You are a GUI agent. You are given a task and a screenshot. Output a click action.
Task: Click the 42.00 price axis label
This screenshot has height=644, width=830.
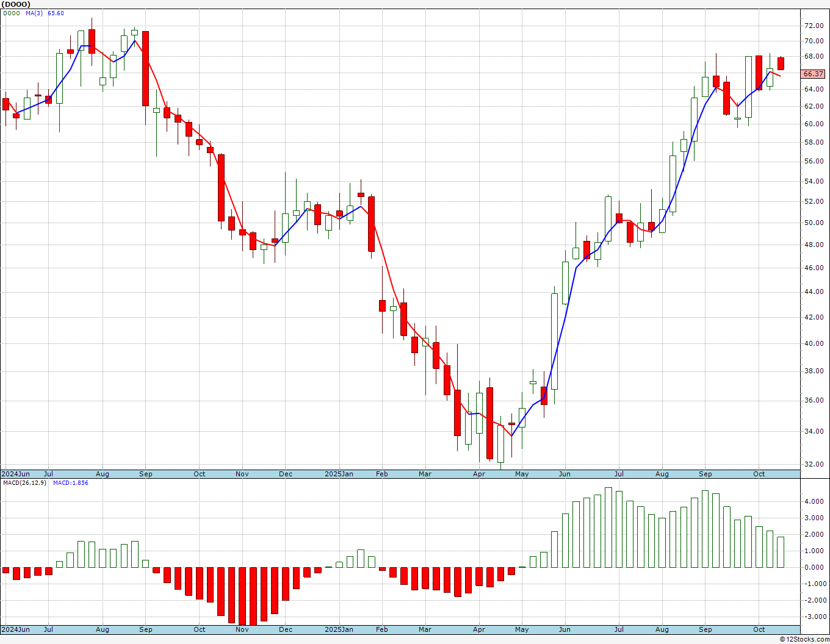(x=814, y=317)
